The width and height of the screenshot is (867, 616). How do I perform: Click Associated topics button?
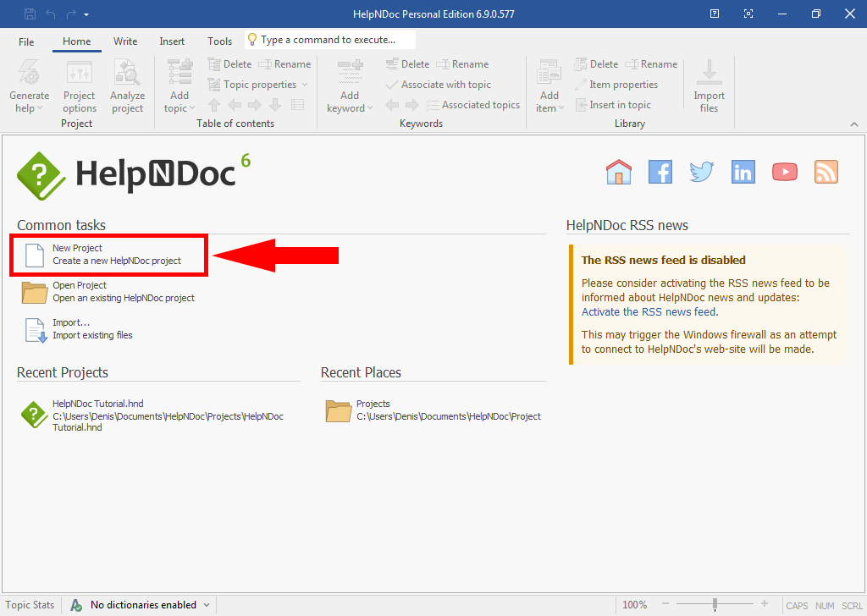pyautogui.click(x=472, y=105)
